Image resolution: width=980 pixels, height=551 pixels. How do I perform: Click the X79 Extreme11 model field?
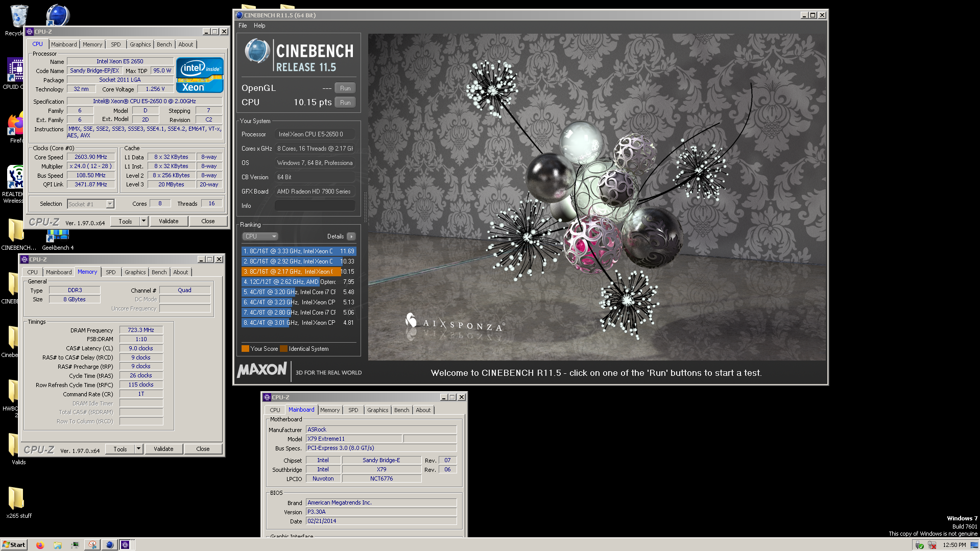(353, 439)
